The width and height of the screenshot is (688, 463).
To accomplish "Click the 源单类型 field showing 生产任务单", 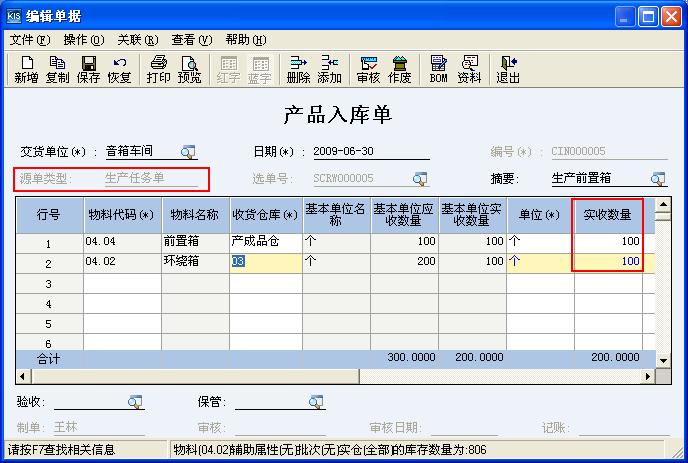I will 151,178.
